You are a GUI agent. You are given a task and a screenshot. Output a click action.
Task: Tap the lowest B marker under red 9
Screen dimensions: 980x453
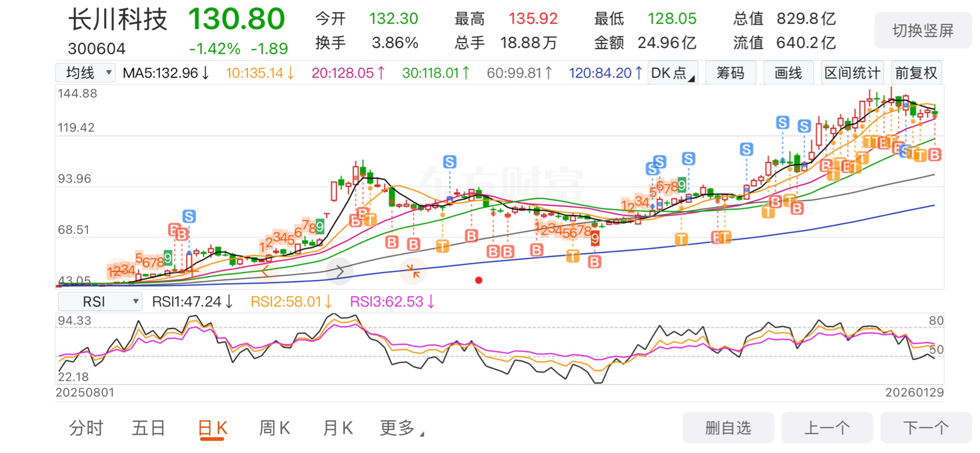click(595, 261)
